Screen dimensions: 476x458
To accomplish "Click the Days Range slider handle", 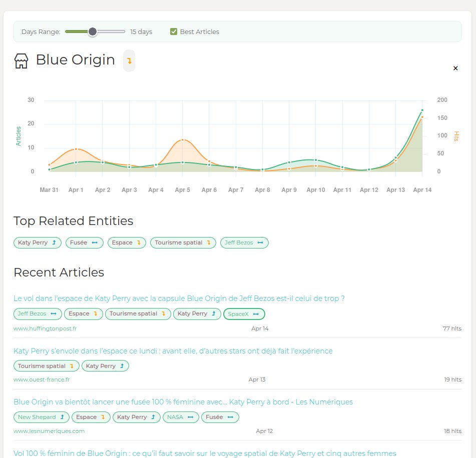I will (x=92, y=31).
